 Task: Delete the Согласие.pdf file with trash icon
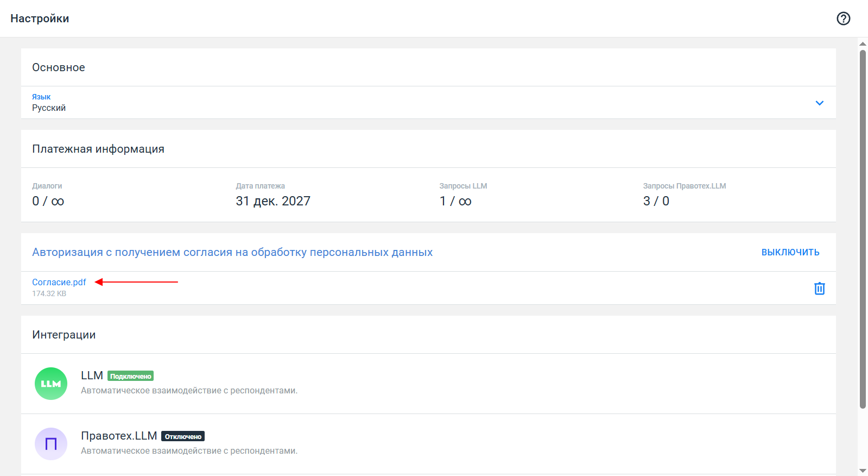click(x=819, y=289)
